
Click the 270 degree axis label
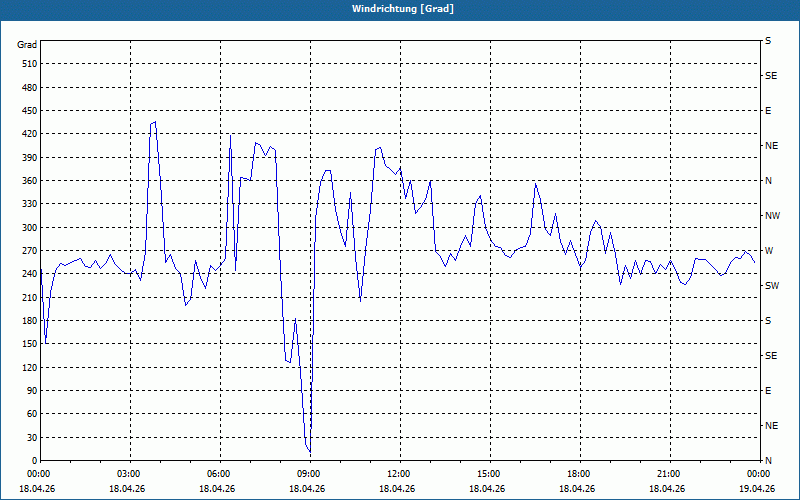[x=30, y=251]
